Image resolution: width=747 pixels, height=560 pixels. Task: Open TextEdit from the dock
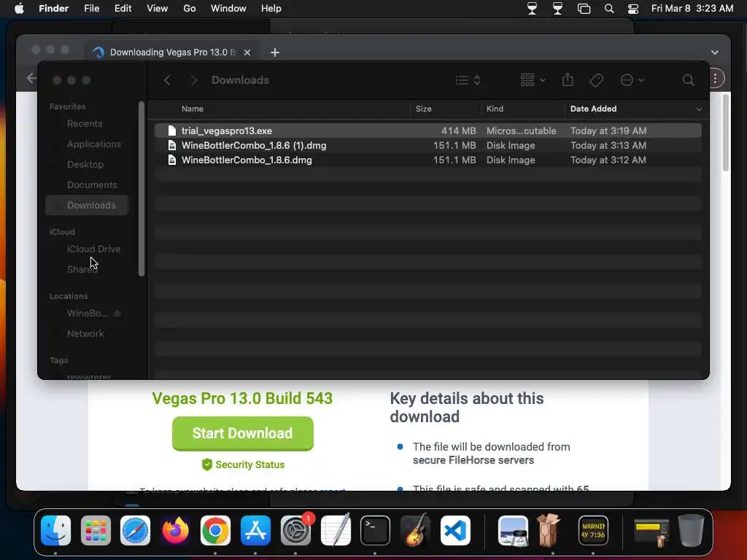tap(336, 531)
